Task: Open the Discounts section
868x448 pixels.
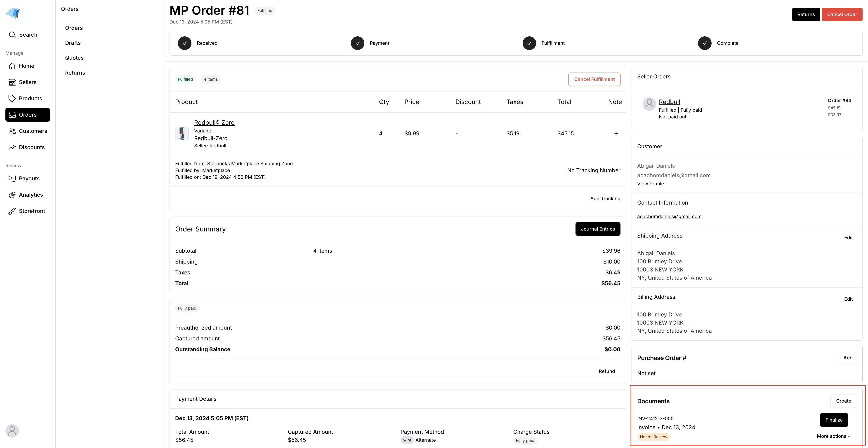Action: [x=32, y=147]
